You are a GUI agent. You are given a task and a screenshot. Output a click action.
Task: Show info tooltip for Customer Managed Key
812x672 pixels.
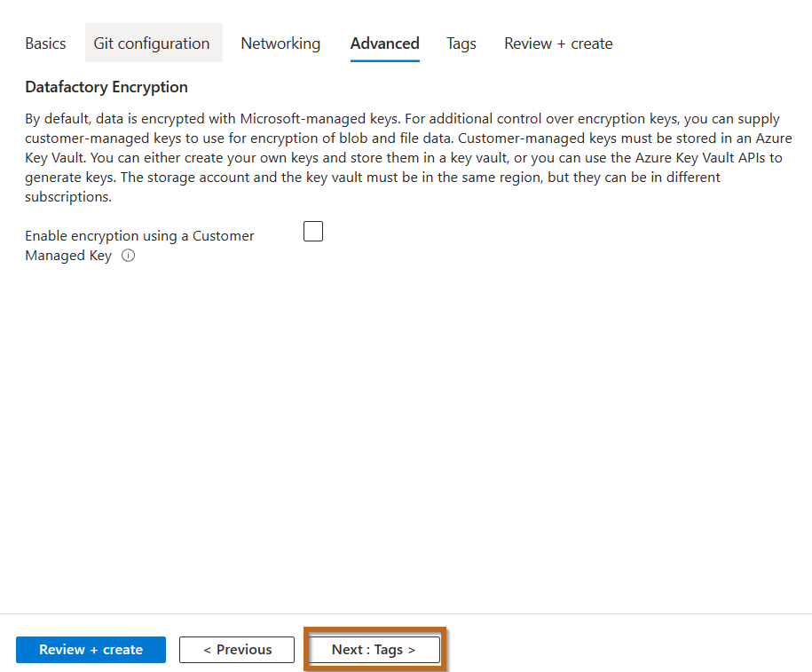point(129,256)
